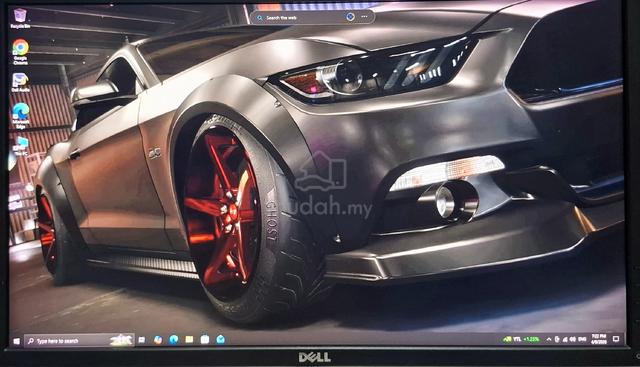Image resolution: width=640 pixels, height=367 pixels.
Task: Open the clock and date flyout
Action: tap(598, 339)
